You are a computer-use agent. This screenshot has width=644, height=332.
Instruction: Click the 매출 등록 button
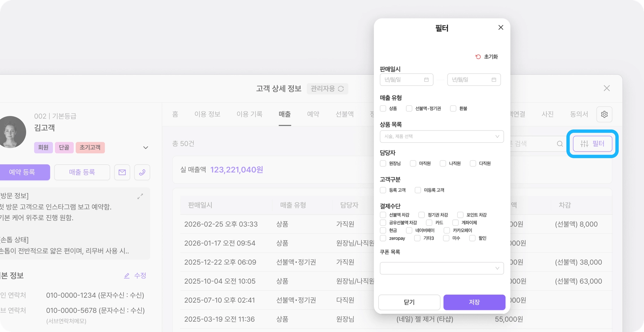coord(82,172)
